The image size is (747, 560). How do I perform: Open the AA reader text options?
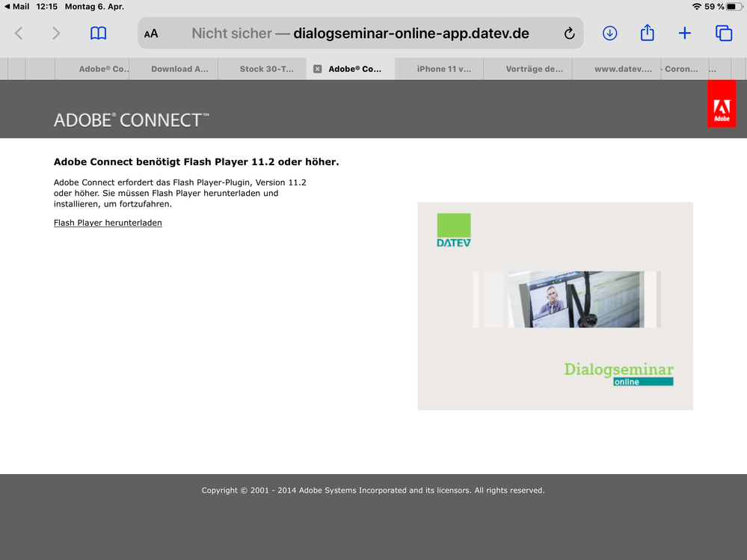click(x=151, y=34)
